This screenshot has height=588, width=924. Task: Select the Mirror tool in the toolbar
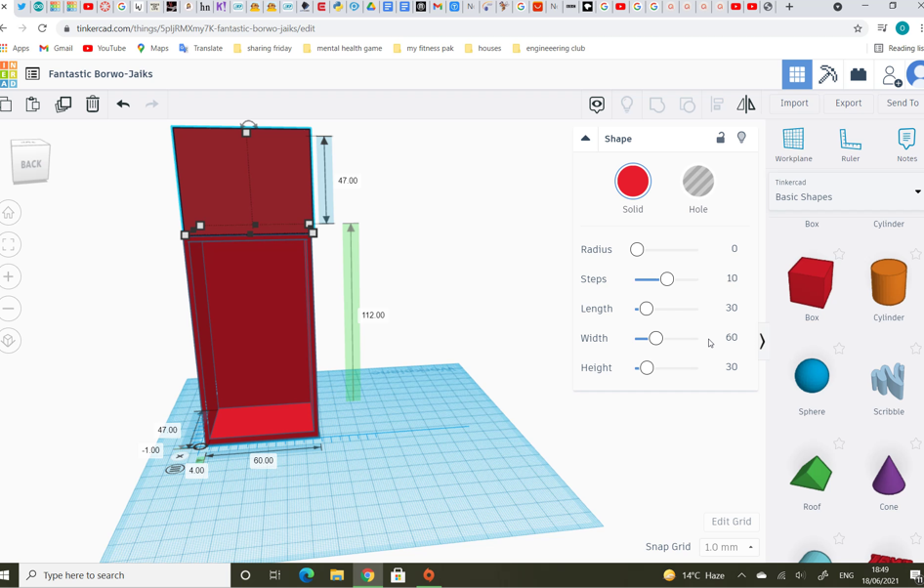point(747,103)
